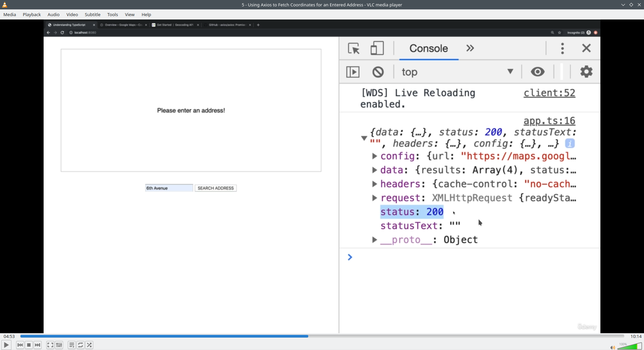Open a new browser tab
The height and width of the screenshot is (350, 644).
pos(258,25)
